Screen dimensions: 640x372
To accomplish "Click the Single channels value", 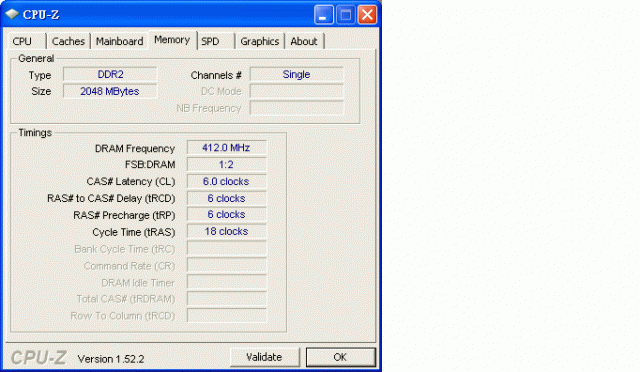I will pyautogui.click(x=297, y=74).
